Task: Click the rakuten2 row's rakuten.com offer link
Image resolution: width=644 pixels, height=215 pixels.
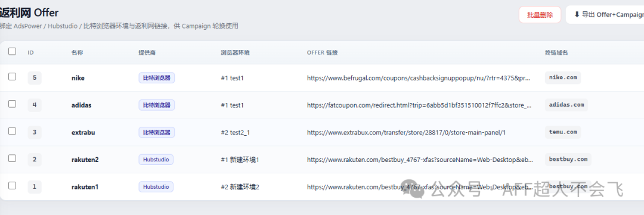Action: pos(420,160)
